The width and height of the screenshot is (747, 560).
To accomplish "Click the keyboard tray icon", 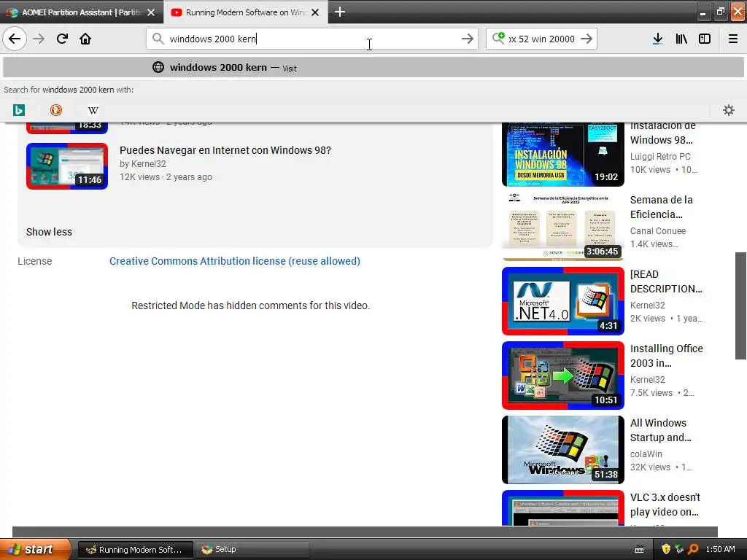I will coord(639,550).
